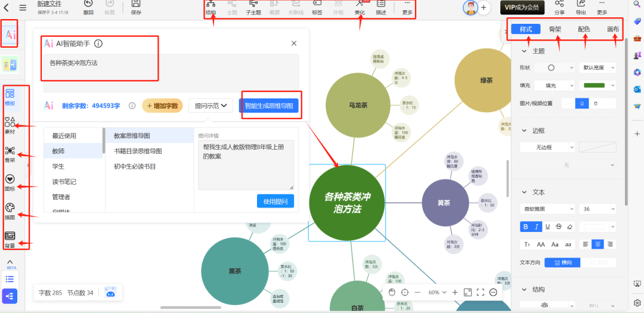Screen dimensions: 644x313
Task: Zoom out with the minus icon
Action: tap(417, 293)
